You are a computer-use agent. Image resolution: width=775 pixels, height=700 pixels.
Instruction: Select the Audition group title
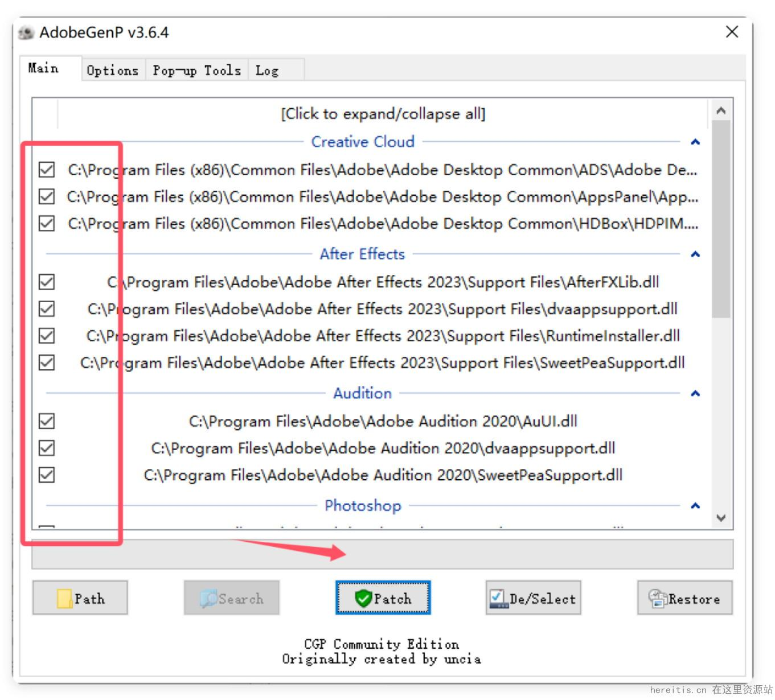(x=362, y=393)
